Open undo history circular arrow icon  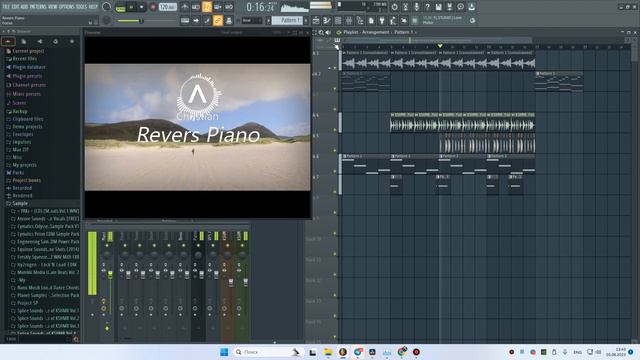394,7
